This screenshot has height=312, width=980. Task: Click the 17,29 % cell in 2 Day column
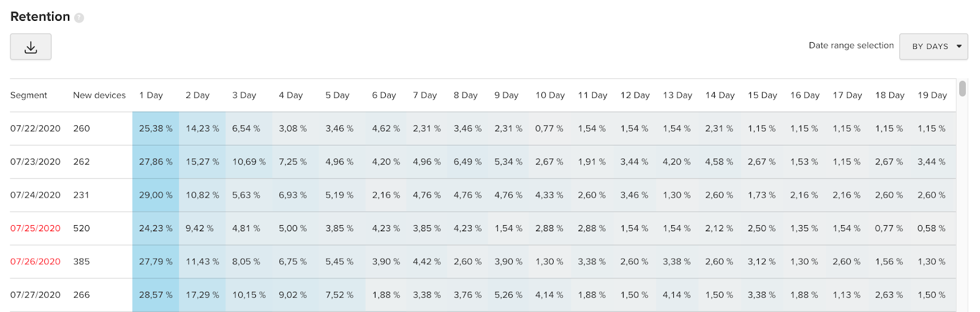tap(202, 295)
